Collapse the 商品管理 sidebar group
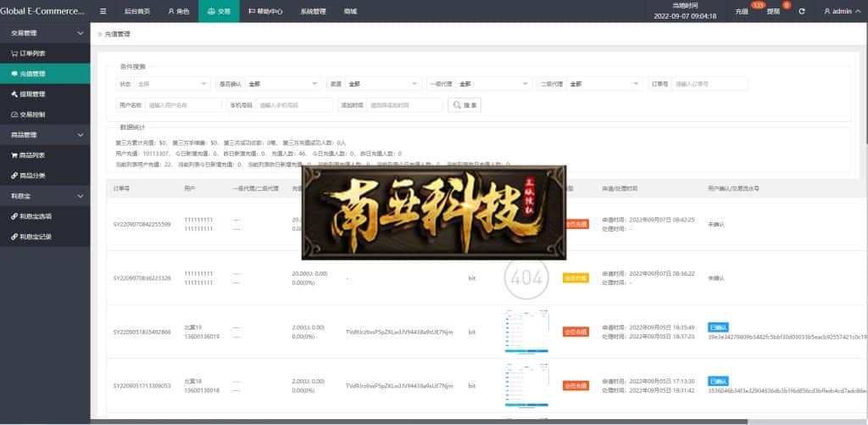Viewport: 868px width, 425px height. point(81,135)
